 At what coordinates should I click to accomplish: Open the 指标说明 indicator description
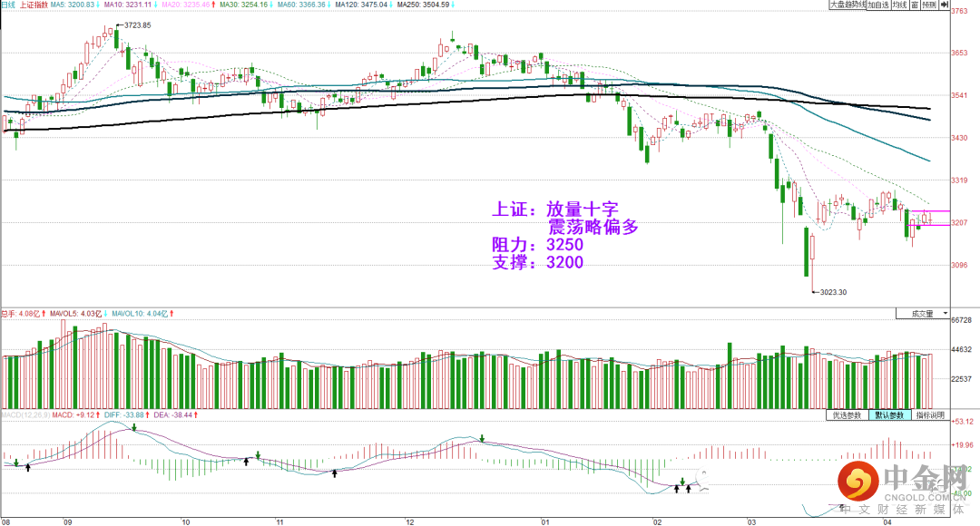(930, 415)
